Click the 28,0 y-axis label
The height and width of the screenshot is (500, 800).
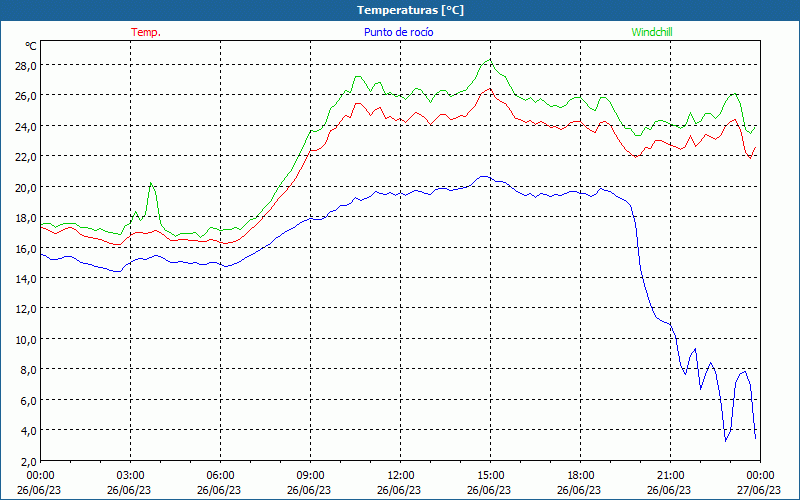click(26, 65)
